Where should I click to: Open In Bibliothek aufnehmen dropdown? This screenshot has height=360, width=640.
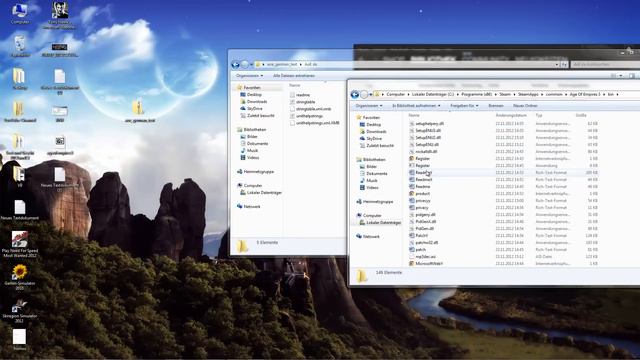click(416, 106)
